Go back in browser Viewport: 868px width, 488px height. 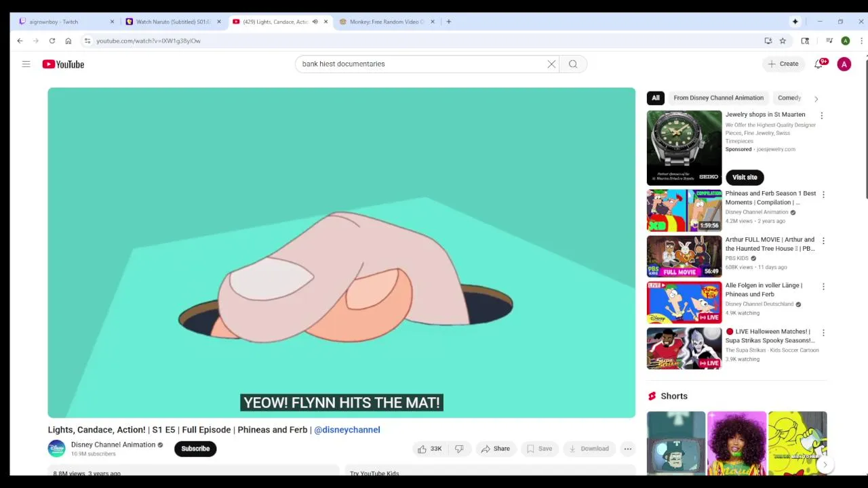20,41
